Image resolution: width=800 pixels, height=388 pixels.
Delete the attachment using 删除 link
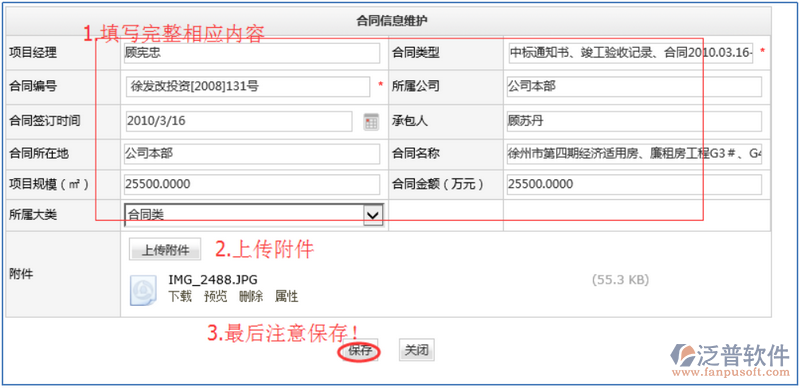[251, 297]
